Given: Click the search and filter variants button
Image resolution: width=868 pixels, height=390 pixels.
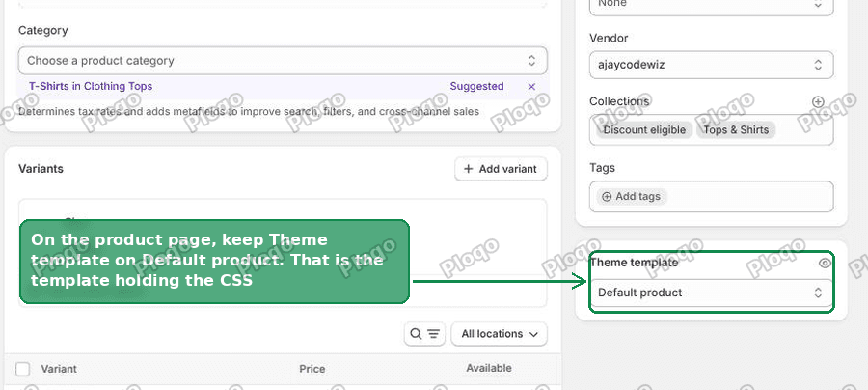Looking at the screenshot, I should tap(424, 334).
